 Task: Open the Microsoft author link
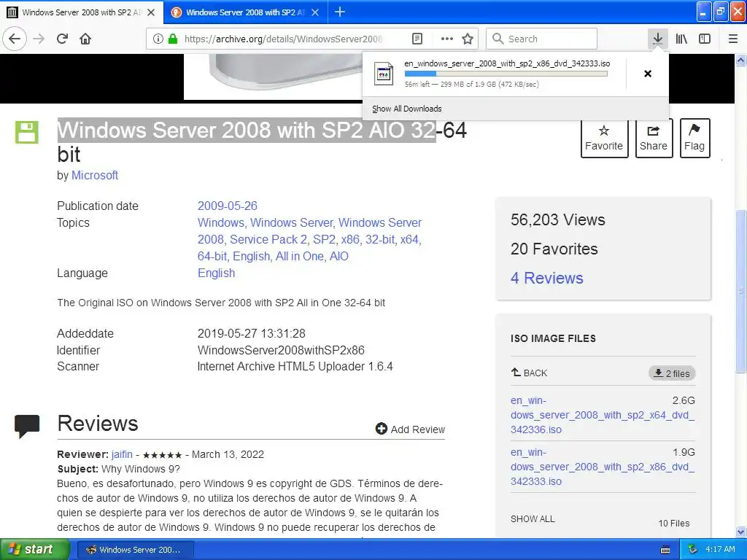click(x=95, y=175)
